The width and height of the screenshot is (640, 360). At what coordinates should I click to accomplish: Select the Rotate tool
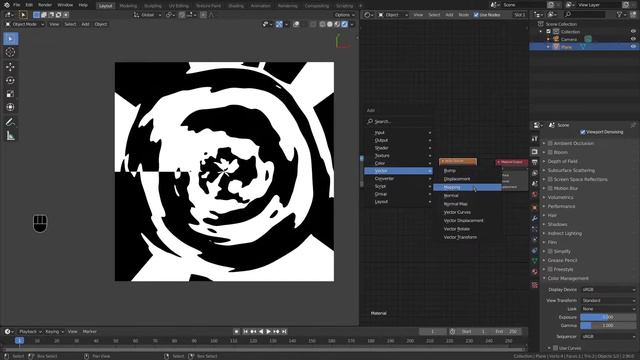tap(11, 80)
